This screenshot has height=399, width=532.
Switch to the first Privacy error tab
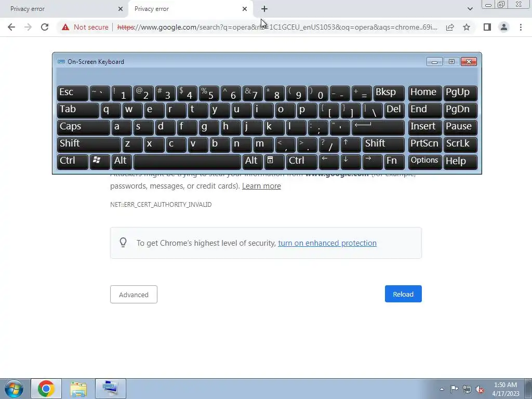(x=63, y=9)
